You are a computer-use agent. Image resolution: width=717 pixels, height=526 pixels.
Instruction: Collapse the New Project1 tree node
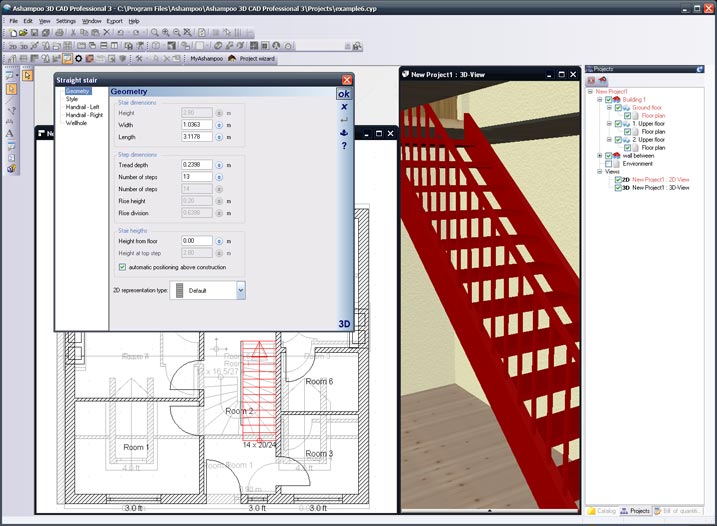pyautogui.click(x=590, y=91)
